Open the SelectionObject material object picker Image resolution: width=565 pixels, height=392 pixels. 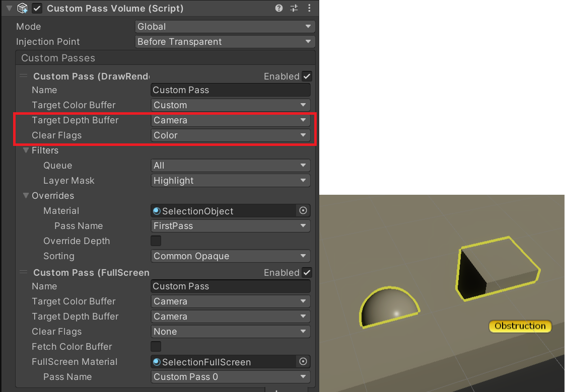304,211
